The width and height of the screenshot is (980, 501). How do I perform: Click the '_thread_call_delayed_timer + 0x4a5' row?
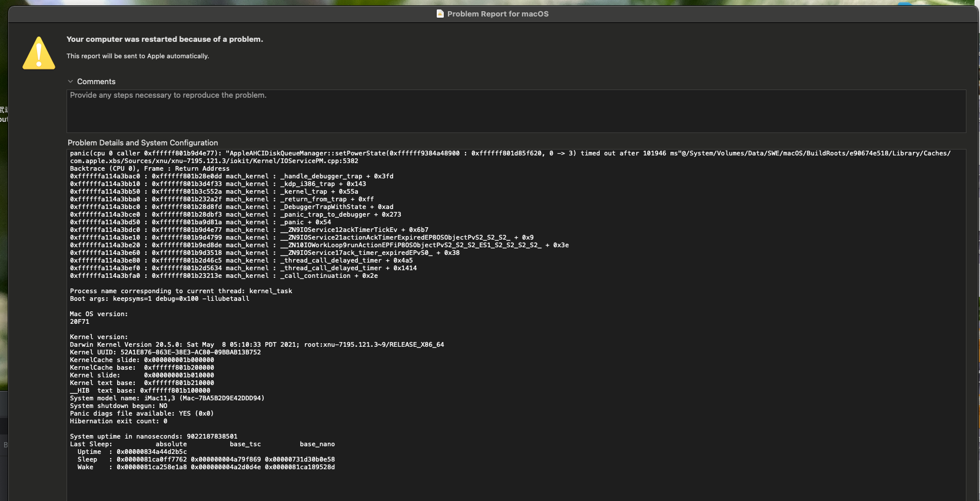pos(241,260)
